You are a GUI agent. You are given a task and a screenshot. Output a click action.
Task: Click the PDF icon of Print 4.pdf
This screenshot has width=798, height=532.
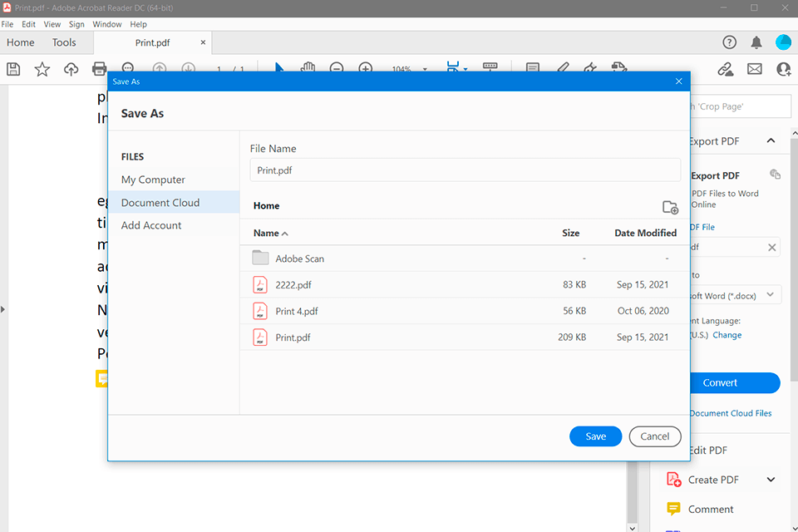coord(260,311)
